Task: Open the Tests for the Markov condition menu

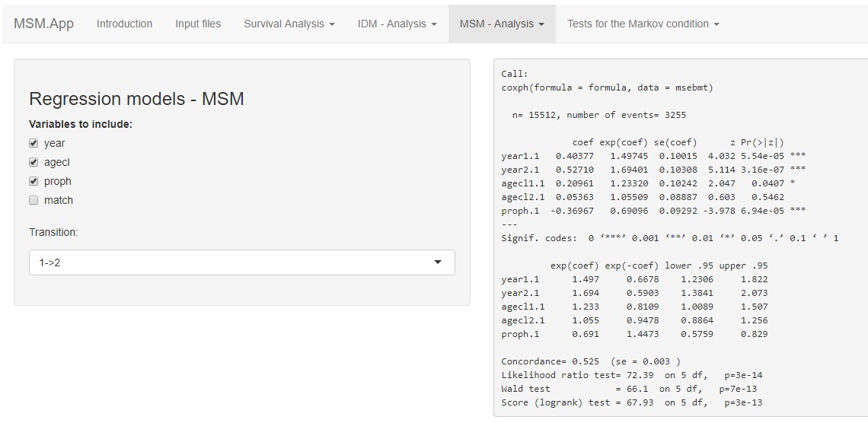Action: 637,24
